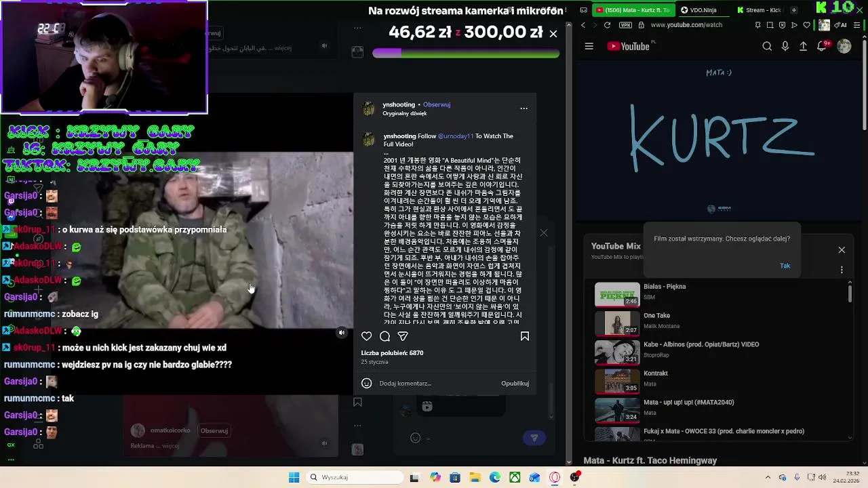This screenshot has width=868, height=488.
Task: Click Tak to continue watching
Action: [785, 266]
